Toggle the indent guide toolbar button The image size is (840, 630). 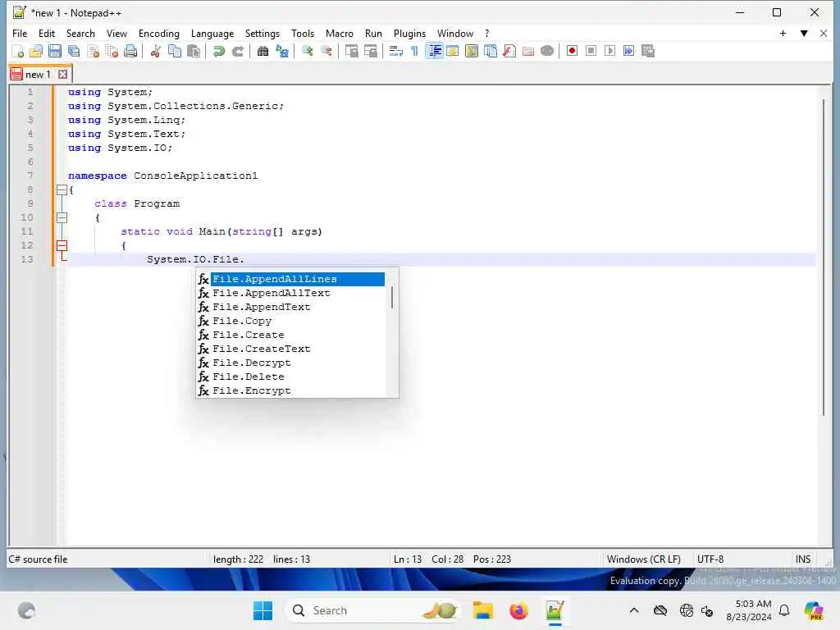point(434,51)
